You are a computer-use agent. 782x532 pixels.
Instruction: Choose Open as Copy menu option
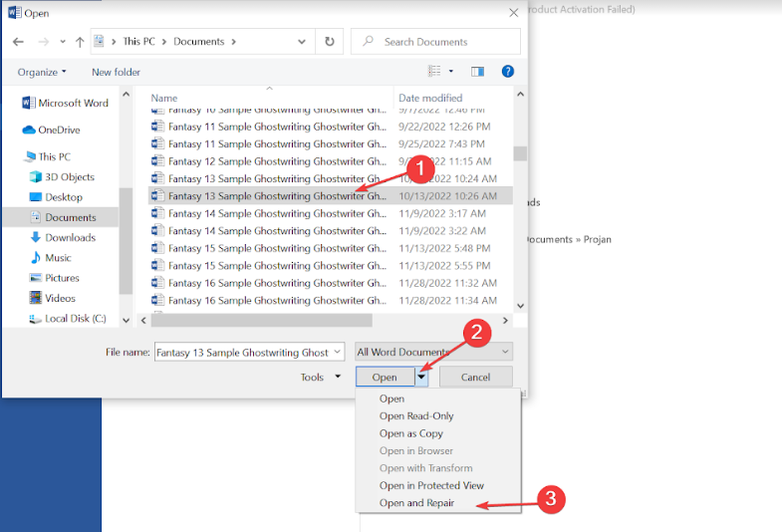tap(411, 433)
